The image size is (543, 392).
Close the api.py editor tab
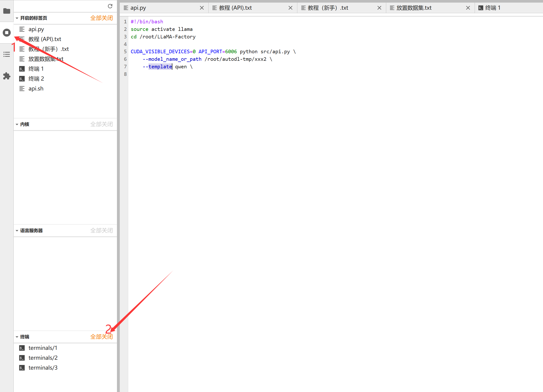pyautogui.click(x=202, y=8)
